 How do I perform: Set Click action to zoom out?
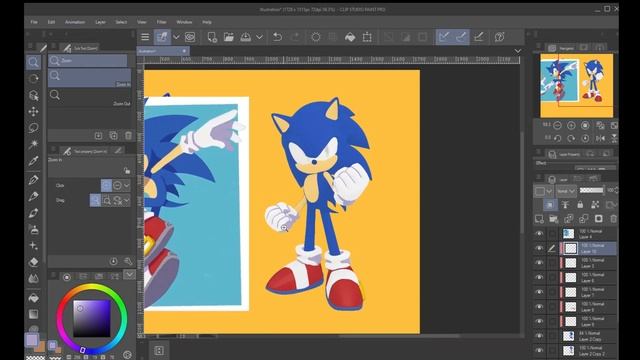[118, 186]
